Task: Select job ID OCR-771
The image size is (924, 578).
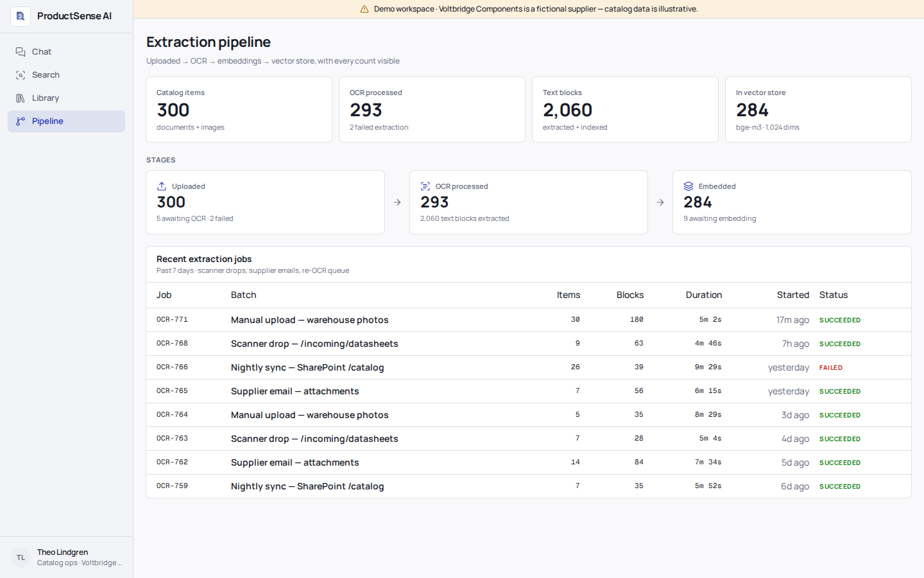Action: click(172, 320)
